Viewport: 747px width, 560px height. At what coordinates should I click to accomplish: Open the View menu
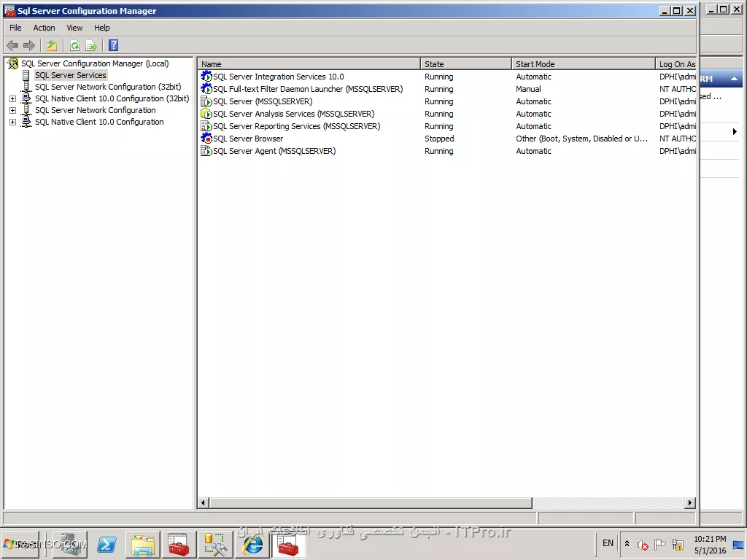(74, 28)
